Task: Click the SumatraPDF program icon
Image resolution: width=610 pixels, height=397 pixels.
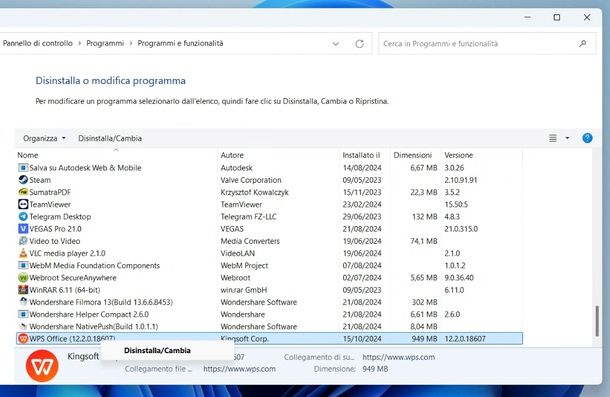Action: 23,192
